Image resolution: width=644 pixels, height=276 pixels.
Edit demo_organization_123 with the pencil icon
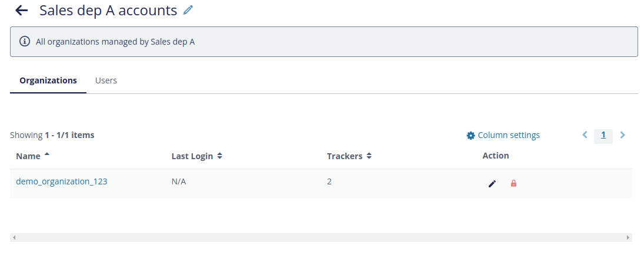pyautogui.click(x=492, y=184)
